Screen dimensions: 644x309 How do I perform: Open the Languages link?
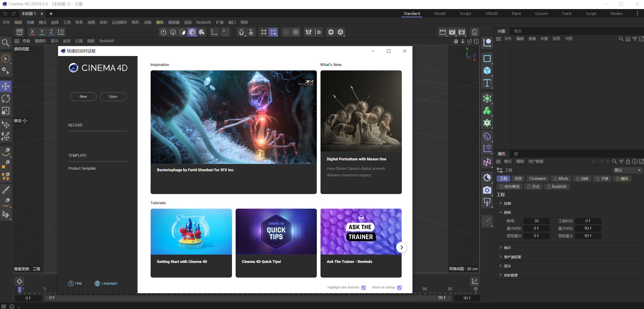(x=106, y=283)
